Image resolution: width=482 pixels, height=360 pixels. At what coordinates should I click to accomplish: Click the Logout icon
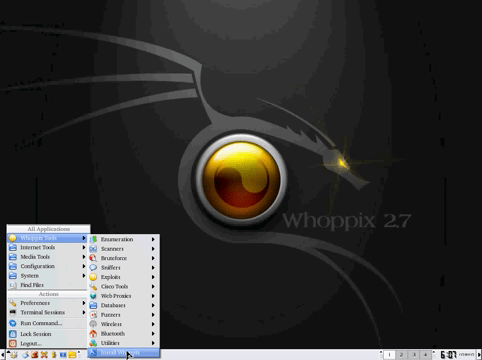(13, 343)
